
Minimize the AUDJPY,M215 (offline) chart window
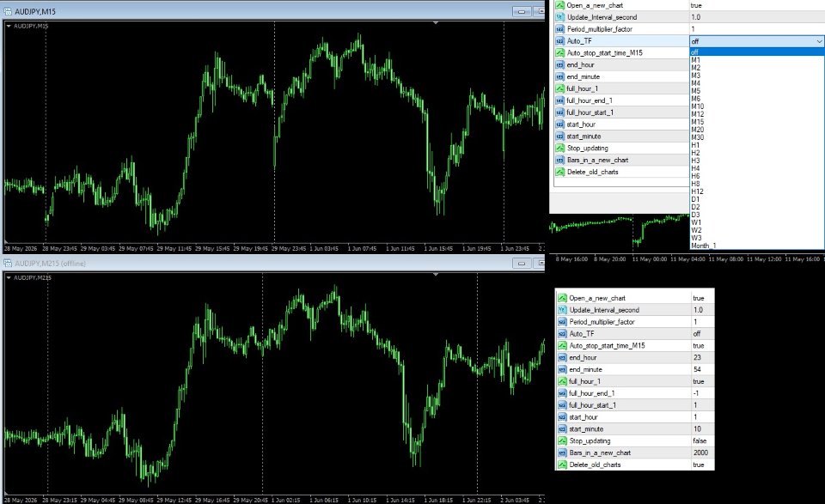[x=522, y=264]
